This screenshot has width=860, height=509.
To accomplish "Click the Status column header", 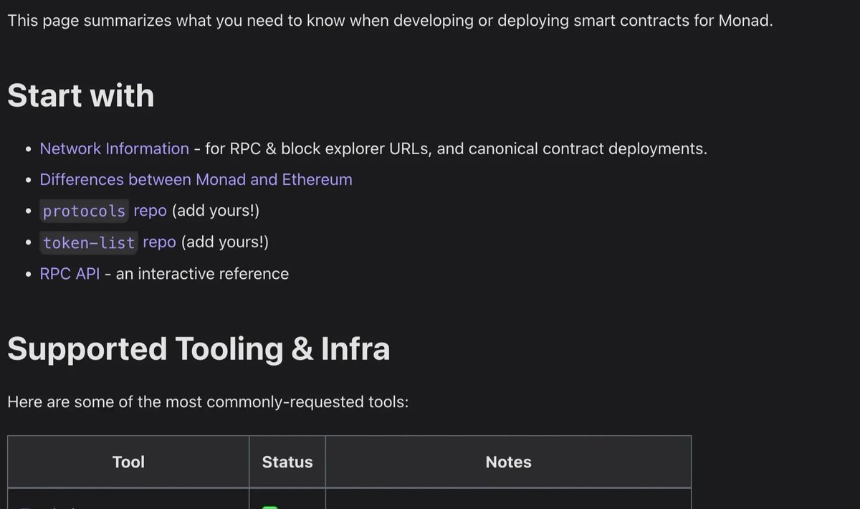I will click(x=287, y=462).
